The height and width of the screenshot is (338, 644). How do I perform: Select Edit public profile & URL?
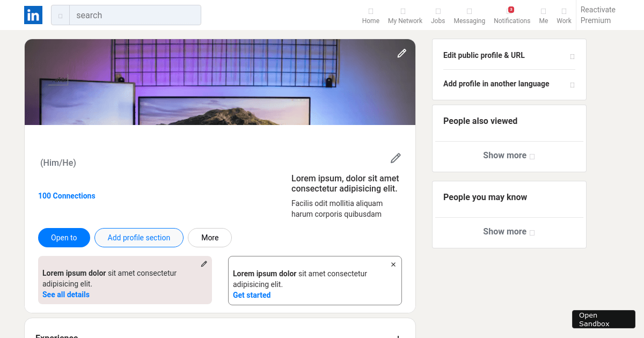click(484, 55)
